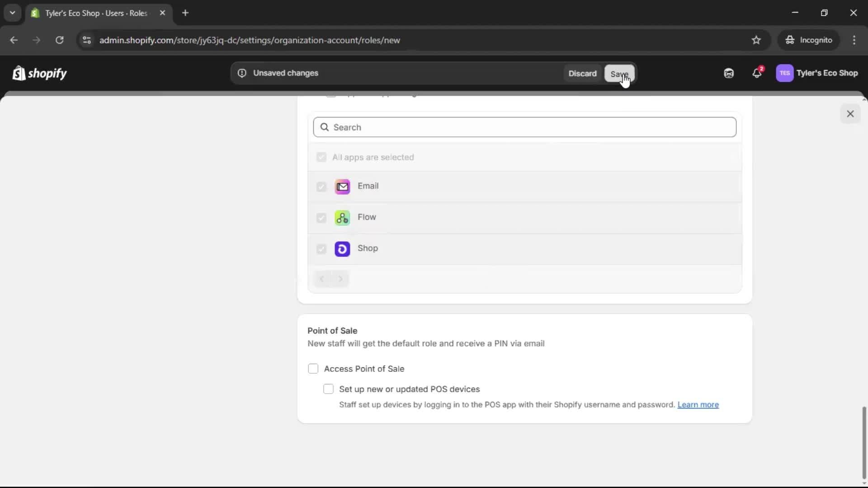Click the Flow app icon
The width and height of the screenshot is (868, 488).
point(342,218)
